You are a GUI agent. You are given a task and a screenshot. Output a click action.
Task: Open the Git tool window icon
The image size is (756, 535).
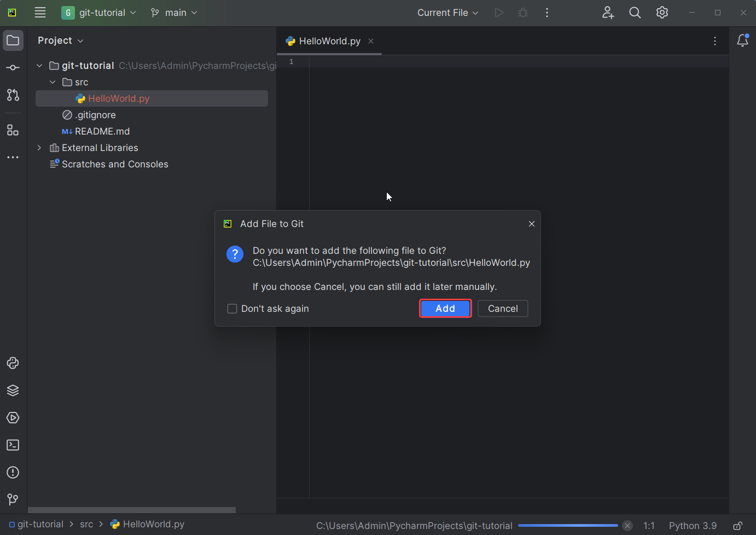coord(13,499)
